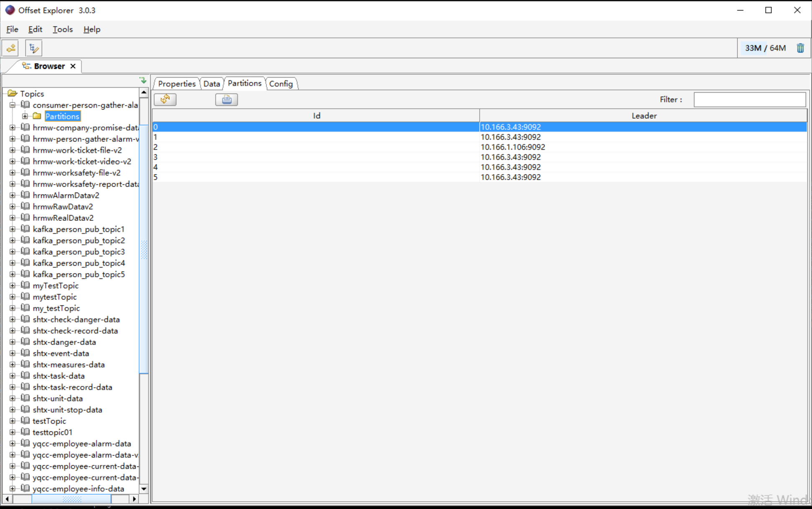
Task: Expand the testtopic01 topic
Action: coord(13,432)
